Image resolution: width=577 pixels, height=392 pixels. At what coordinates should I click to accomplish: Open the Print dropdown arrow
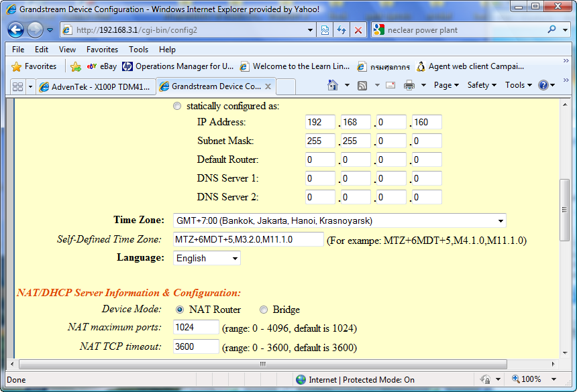pos(423,85)
